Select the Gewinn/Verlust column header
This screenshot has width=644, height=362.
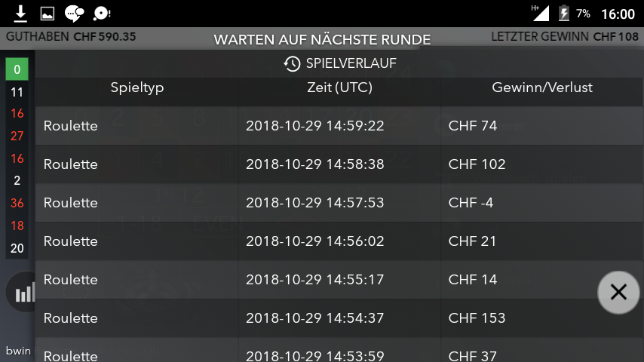tap(542, 87)
